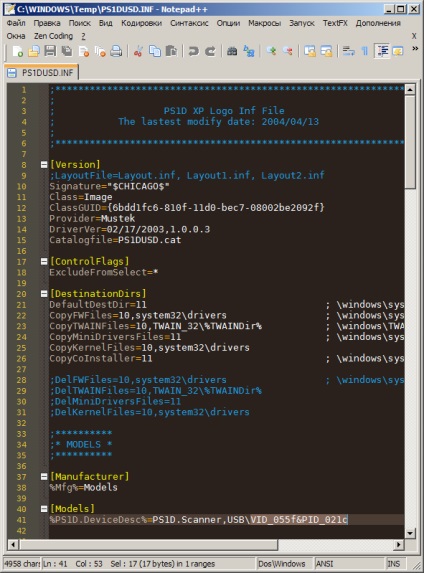Screen dimensions: 424x573
Task: Save the file with the floppy icon
Action: pos(50,52)
